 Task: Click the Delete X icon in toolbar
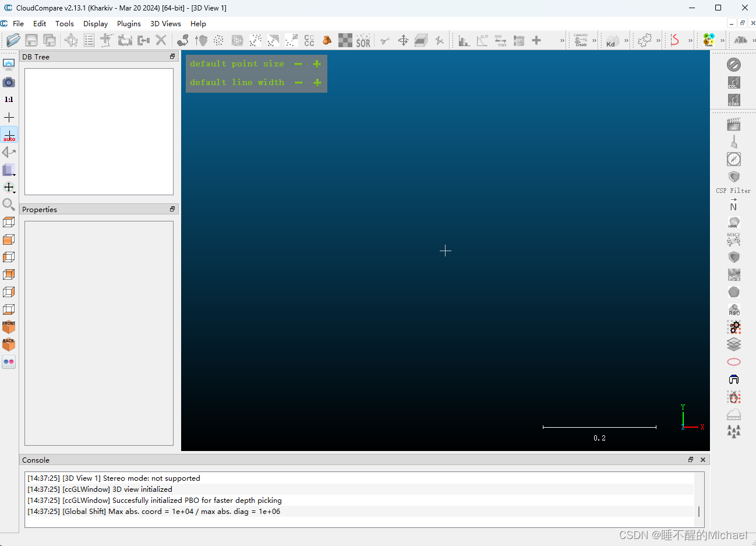[x=161, y=40]
